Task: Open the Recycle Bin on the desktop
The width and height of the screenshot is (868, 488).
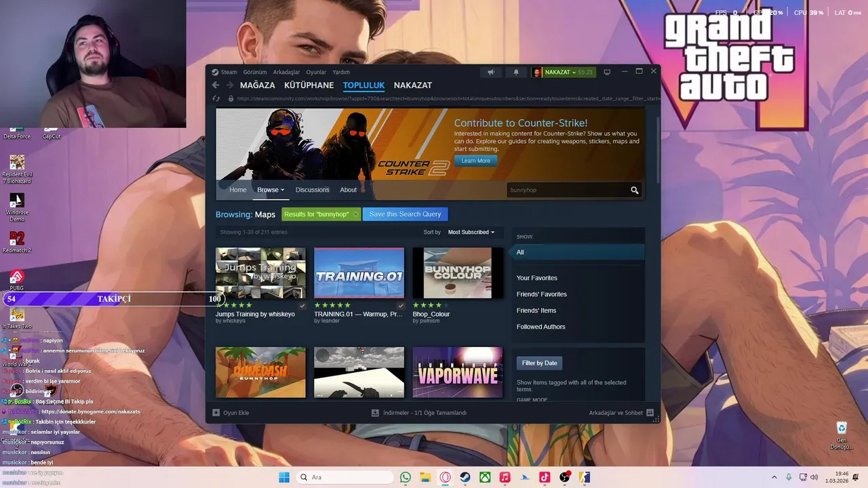Action: coord(842,435)
